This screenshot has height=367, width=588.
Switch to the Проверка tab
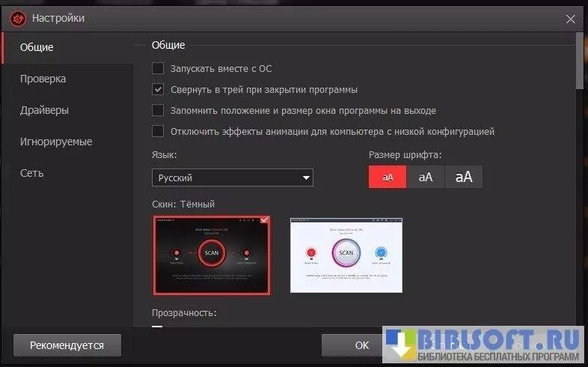click(x=43, y=79)
